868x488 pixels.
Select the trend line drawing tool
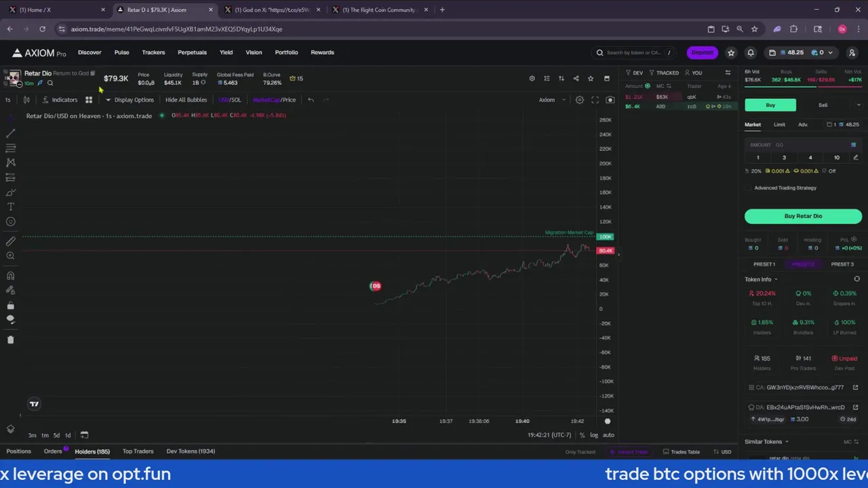coord(10,134)
